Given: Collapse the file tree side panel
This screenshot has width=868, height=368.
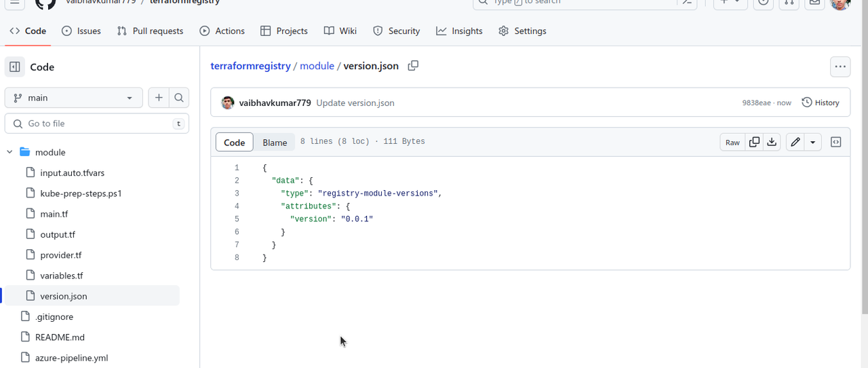Looking at the screenshot, I should coord(14,67).
